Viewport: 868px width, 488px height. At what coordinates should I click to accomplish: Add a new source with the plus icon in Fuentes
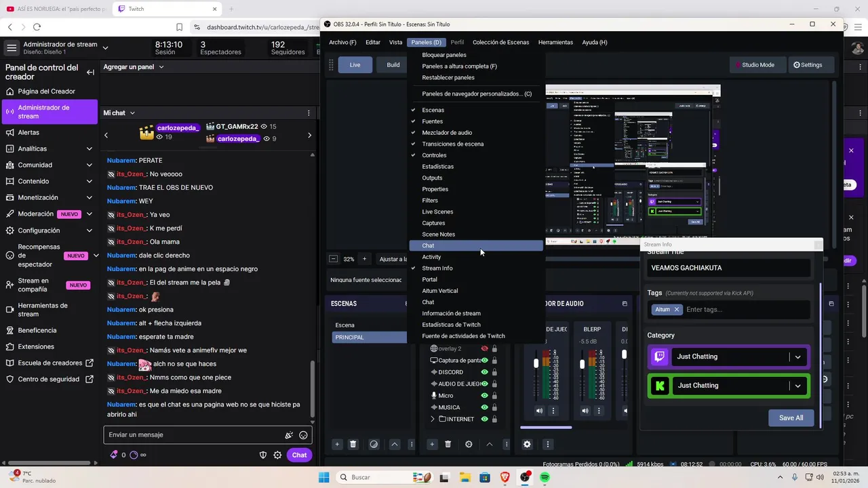(432, 445)
